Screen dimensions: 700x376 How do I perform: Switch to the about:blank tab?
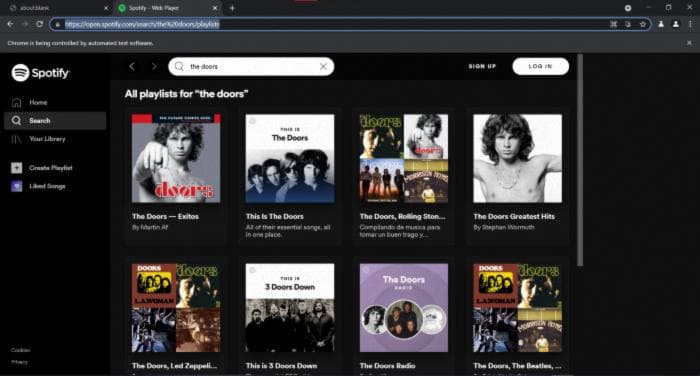pos(56,8)
